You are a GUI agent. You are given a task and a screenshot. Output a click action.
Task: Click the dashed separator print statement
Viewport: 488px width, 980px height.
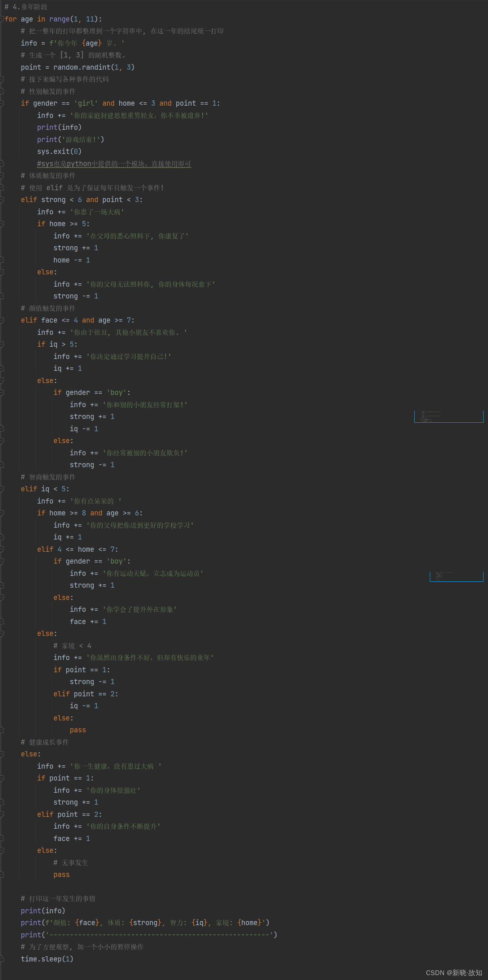coord(149,934)
